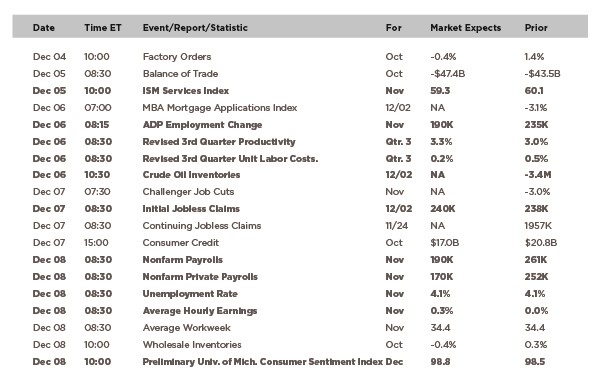Screen dimensions: 601x387
Task: Click the Crude Oil Inventories event
Action: pos(191,175)
